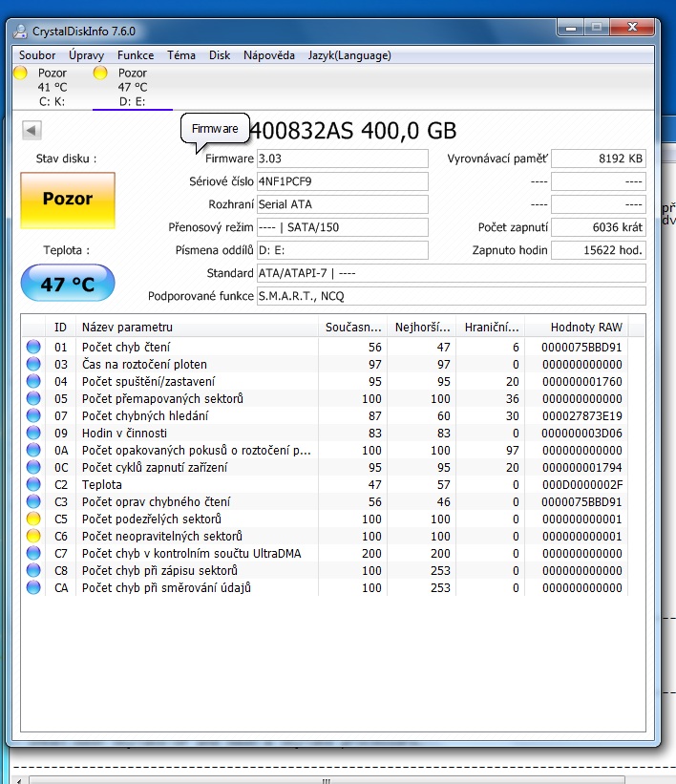676x784 pixels.
Task: Click yellow status orb for ID C6 row
Action: (x=33, y=537)
